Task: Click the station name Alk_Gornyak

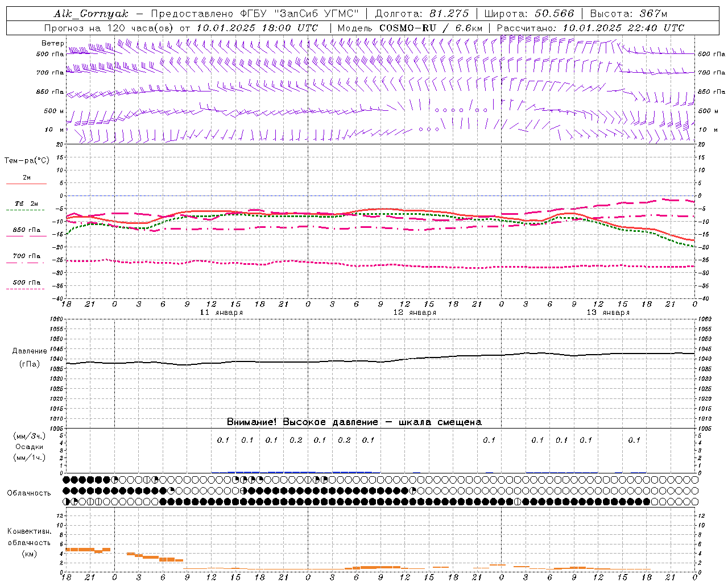Action: pyautogui.click(x=92, y=14)
